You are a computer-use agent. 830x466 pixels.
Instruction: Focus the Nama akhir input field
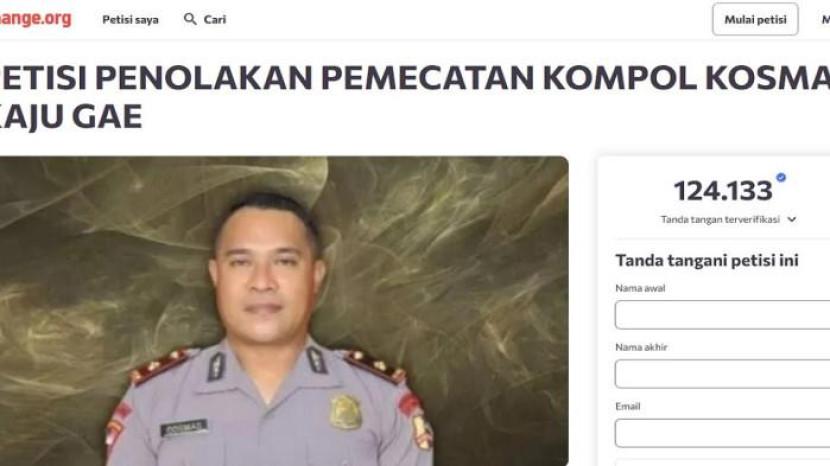click(723, 374)
